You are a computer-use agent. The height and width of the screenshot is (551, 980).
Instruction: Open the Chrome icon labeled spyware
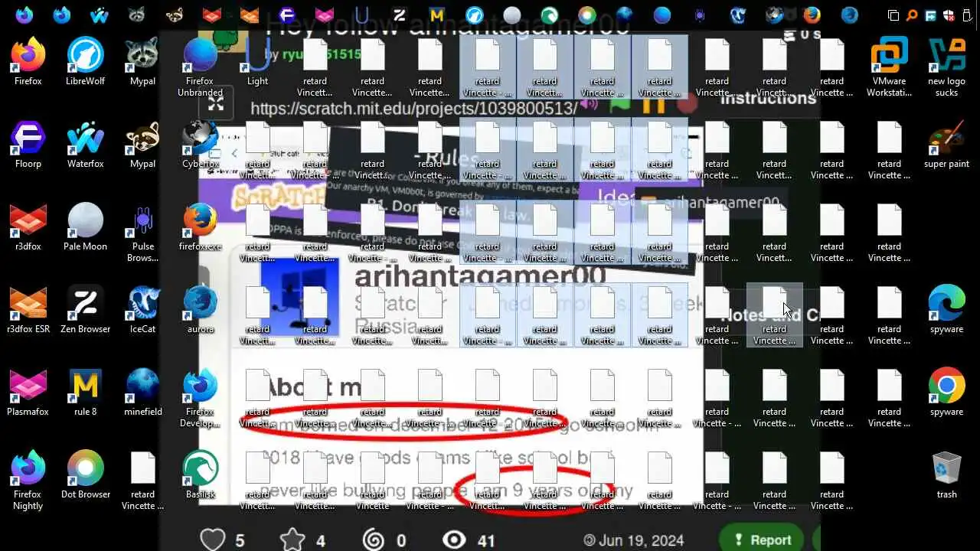(946, 392)
